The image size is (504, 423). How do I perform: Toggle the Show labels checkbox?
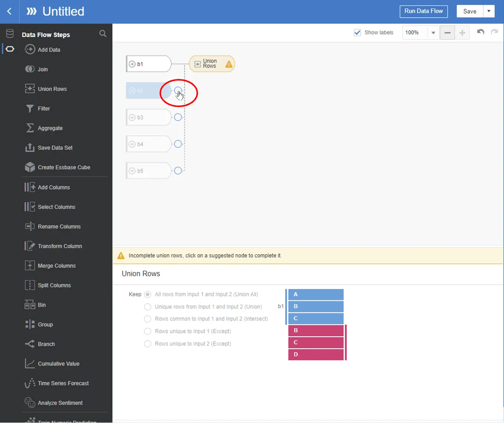click(357, 32)
